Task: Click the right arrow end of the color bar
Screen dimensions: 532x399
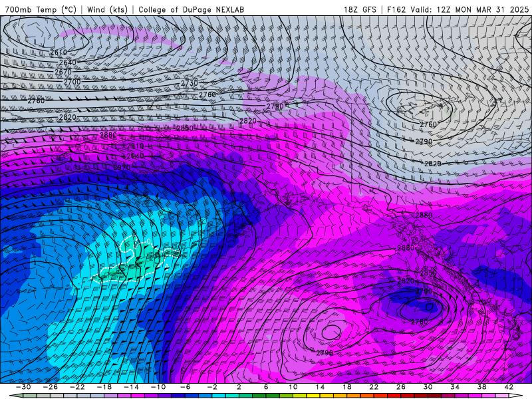Action: [515, 396]
